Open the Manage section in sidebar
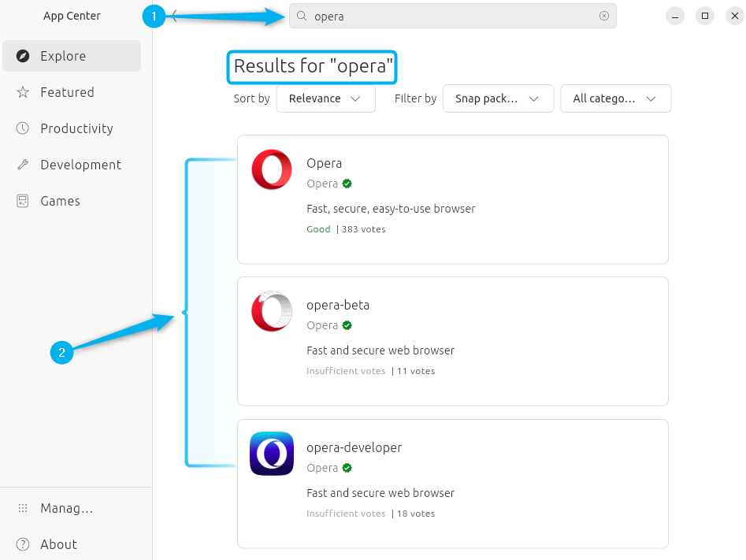This screenshot has width=746, height=560. point(66,508)
